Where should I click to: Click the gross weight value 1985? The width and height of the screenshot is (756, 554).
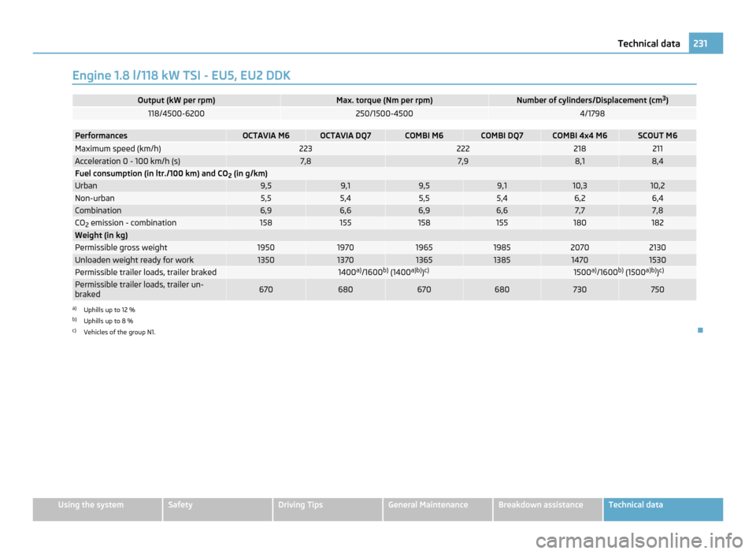click(x=502, y=247)
